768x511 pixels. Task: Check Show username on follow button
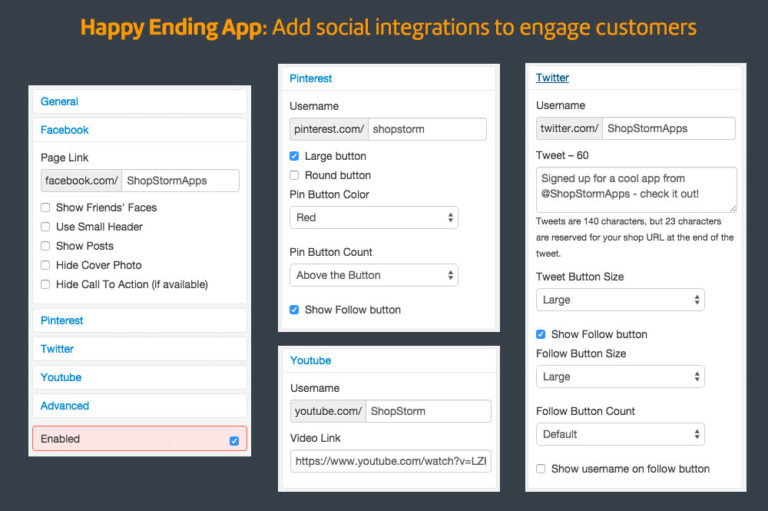click(x=541, y=469)
